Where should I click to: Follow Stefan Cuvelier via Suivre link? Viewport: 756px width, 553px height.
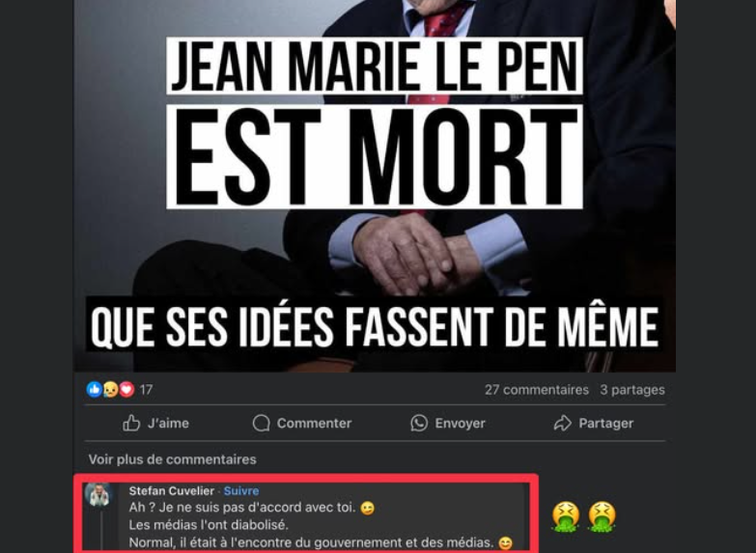pos(241,491)
